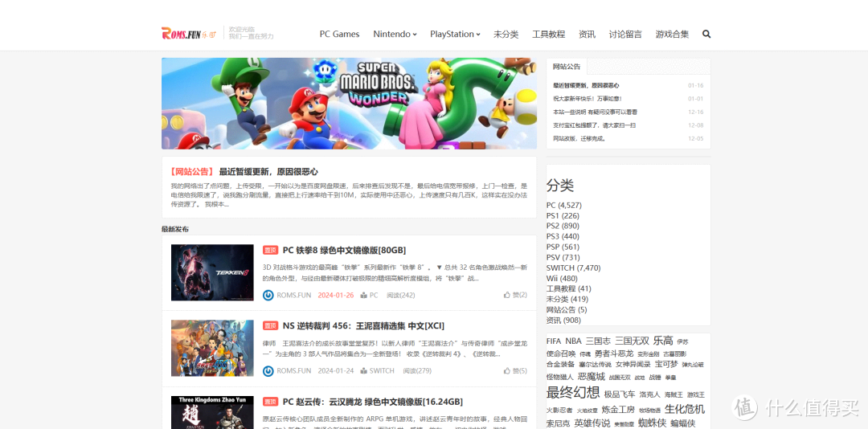Open the Wii (480) category
Screen dimensions: 868x429
(561, 279)
